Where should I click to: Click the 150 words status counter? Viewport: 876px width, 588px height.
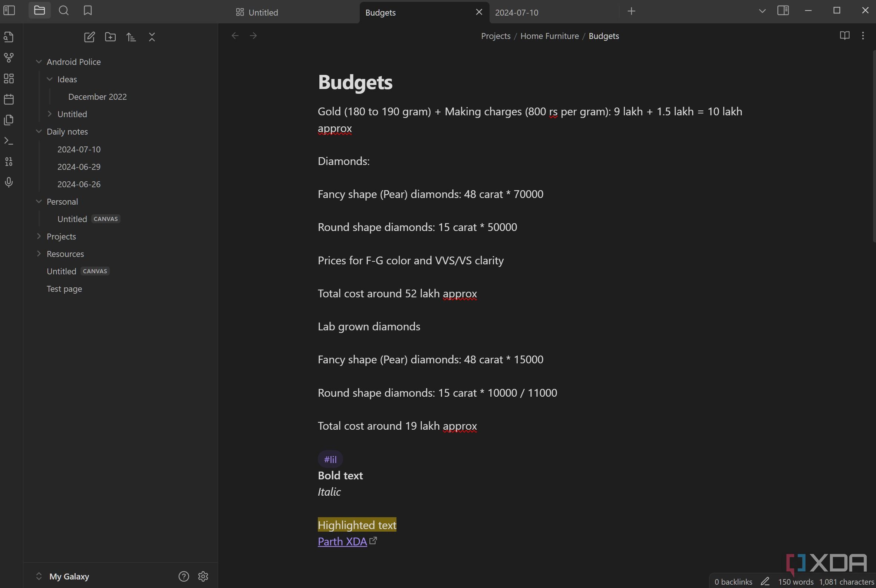click(796, 582)
